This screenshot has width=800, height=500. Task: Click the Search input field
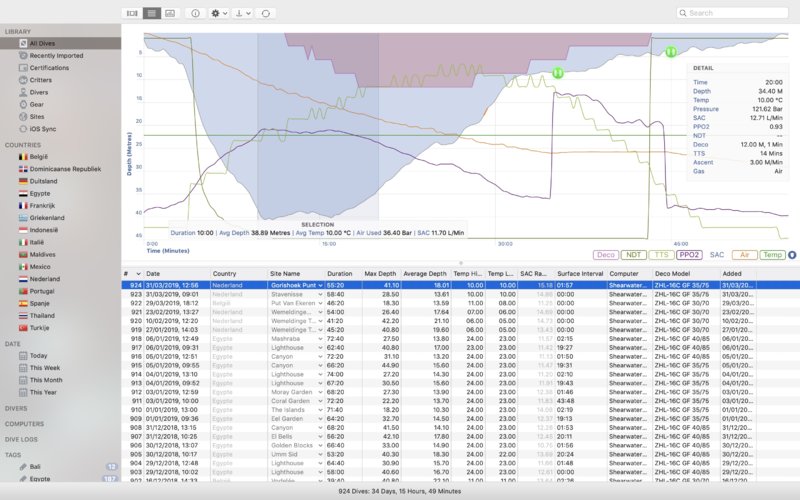tap(735, 13)
